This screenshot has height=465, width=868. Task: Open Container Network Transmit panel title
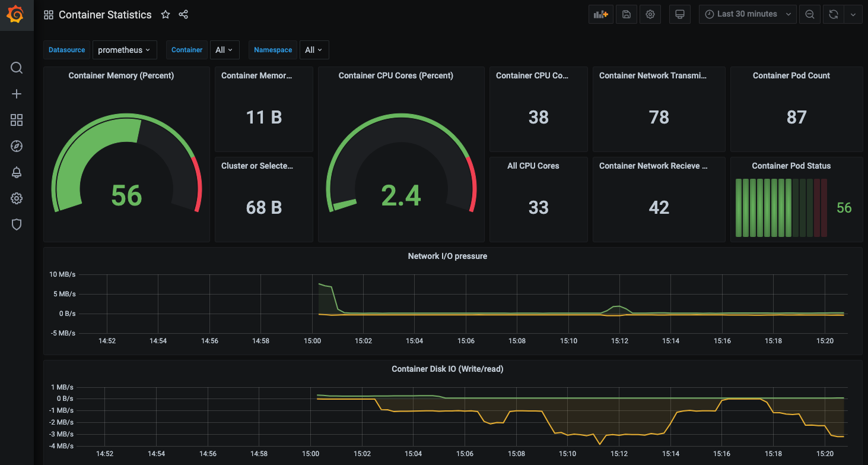coord(653,75)
